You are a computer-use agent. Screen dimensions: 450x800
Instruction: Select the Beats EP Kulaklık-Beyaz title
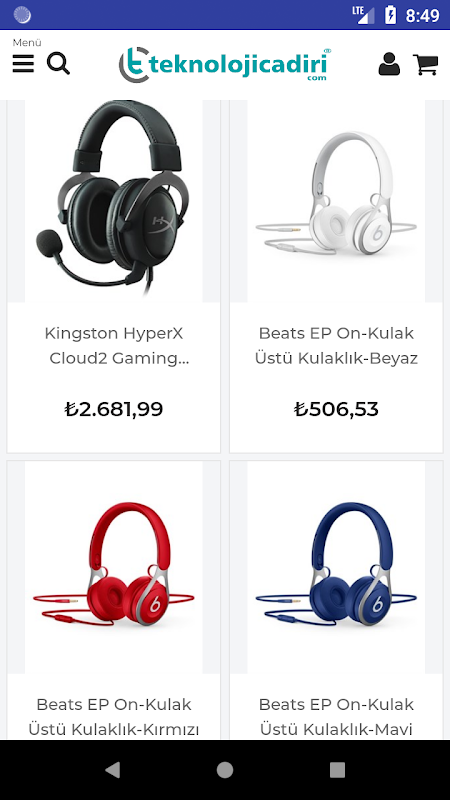coord(336,346)
